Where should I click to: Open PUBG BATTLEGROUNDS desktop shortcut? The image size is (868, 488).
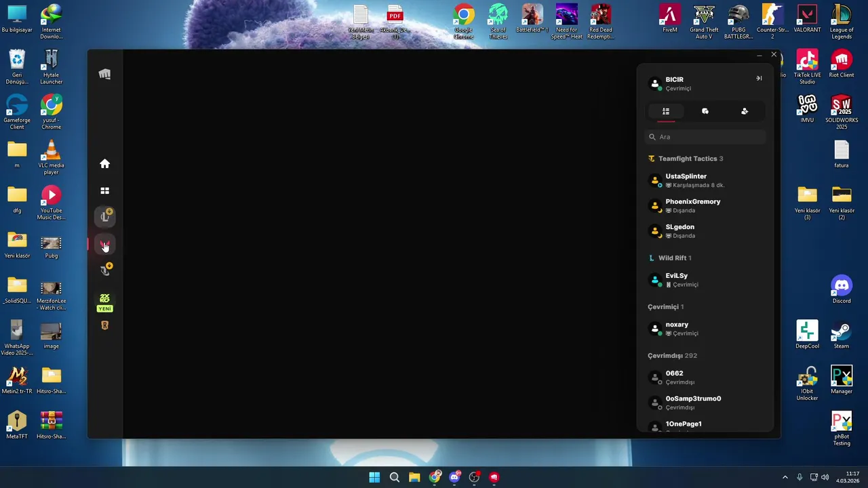click(x=738, y=22)
